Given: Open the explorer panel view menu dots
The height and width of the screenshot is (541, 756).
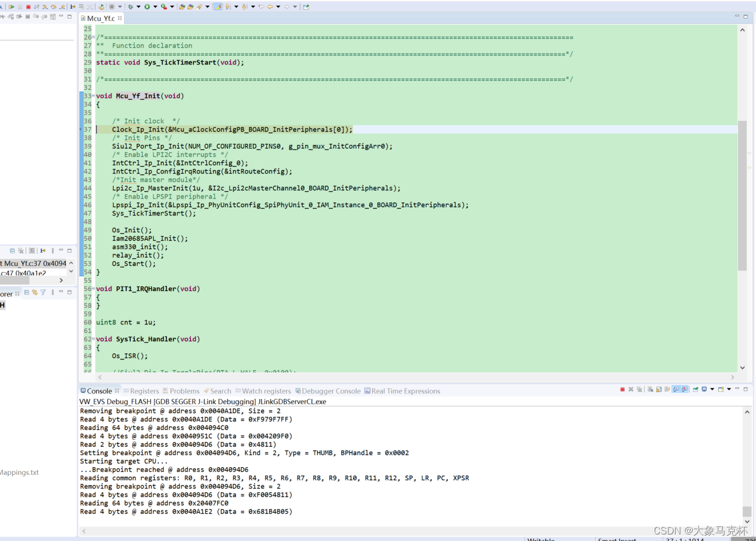Looking at the screenshot, I should [x=53, y=293].
